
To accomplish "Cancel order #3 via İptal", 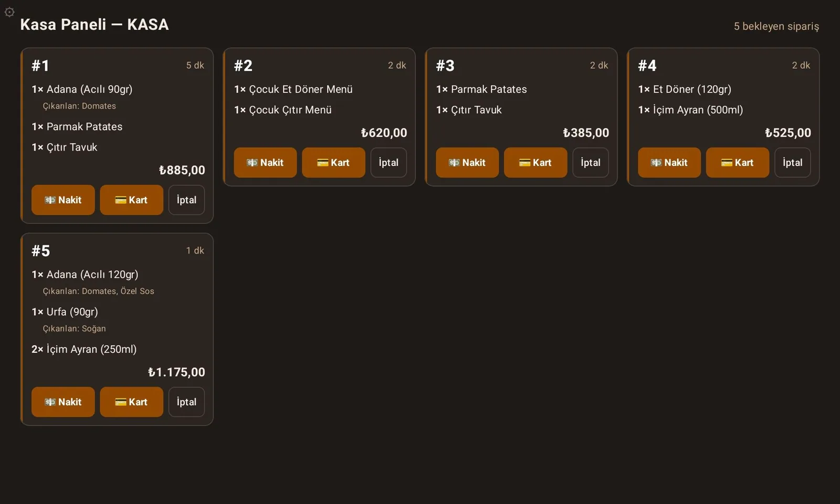I will click(x=591, y=163).
